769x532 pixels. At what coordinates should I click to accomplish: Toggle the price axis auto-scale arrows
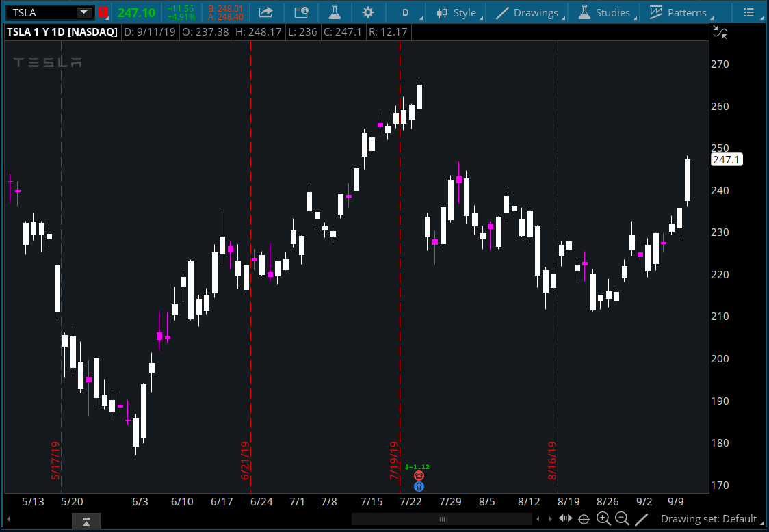pyautogui.click(x=719, y=31)
